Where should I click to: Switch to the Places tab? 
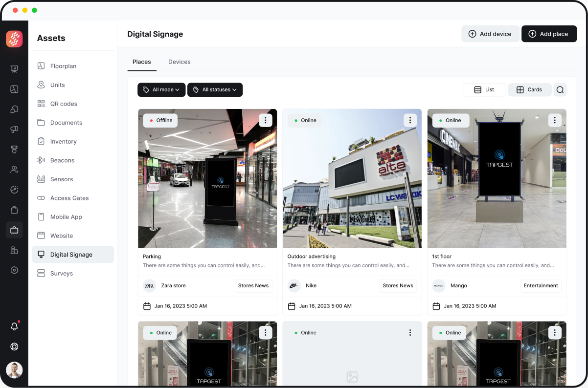tap(142, 62)
